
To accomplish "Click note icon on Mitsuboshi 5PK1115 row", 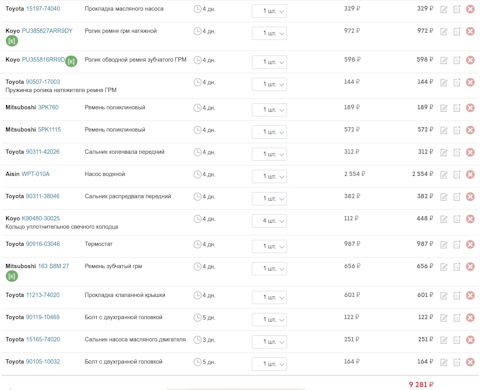I will pos(457,130).
